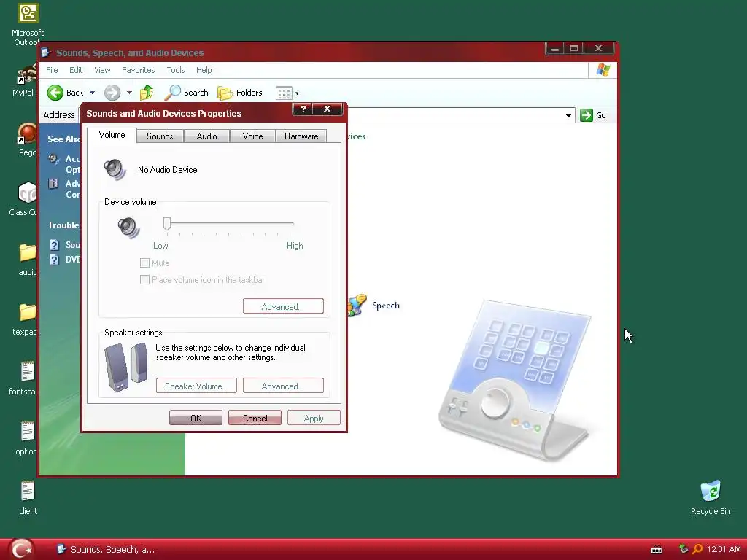Click the DVD troubleshooter help icon in sidebar
This screenshot has height=560, width=747.
click(54, 260)
